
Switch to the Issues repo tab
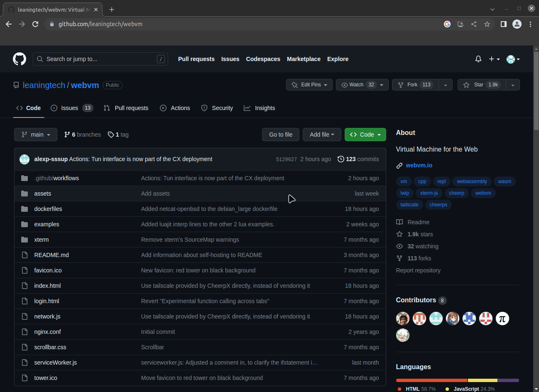(x=72, y=108)
